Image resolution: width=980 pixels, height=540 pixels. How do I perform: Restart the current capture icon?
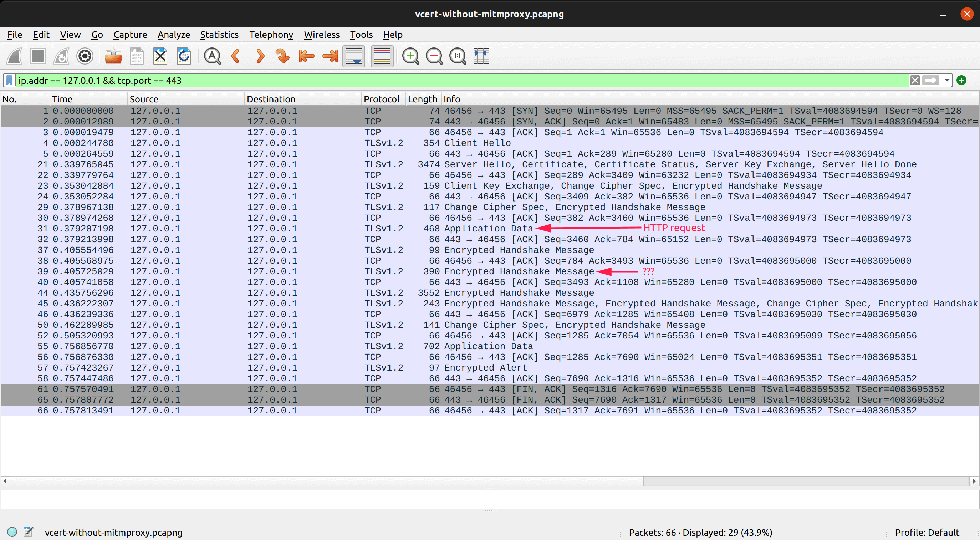click(61, 56)
